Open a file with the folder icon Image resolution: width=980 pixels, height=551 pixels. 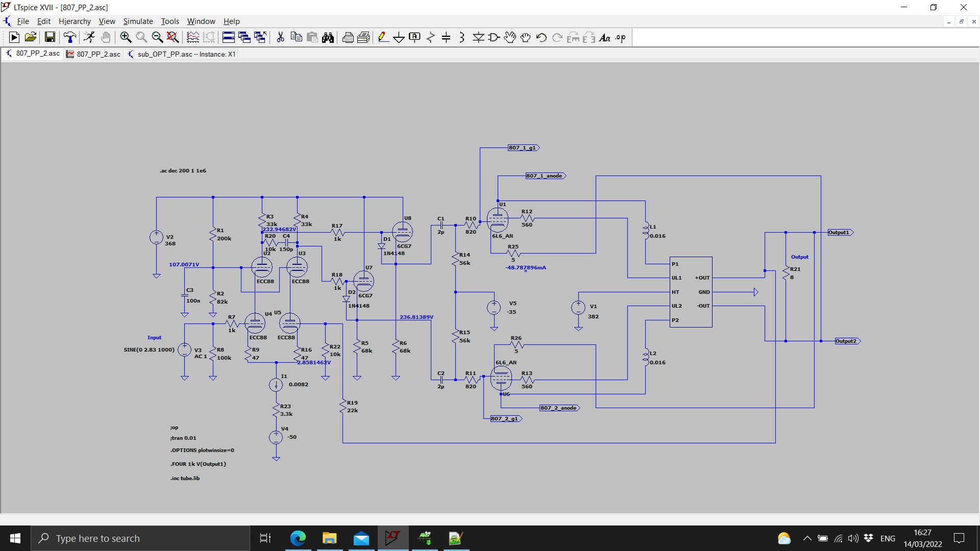pos(30,37)
